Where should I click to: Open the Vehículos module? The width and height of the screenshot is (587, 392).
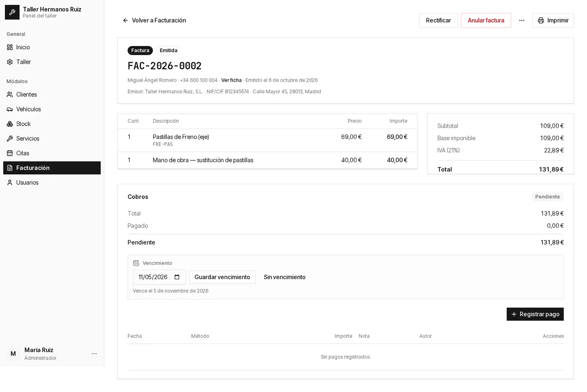pyautogui.click(x=52, y=109)
